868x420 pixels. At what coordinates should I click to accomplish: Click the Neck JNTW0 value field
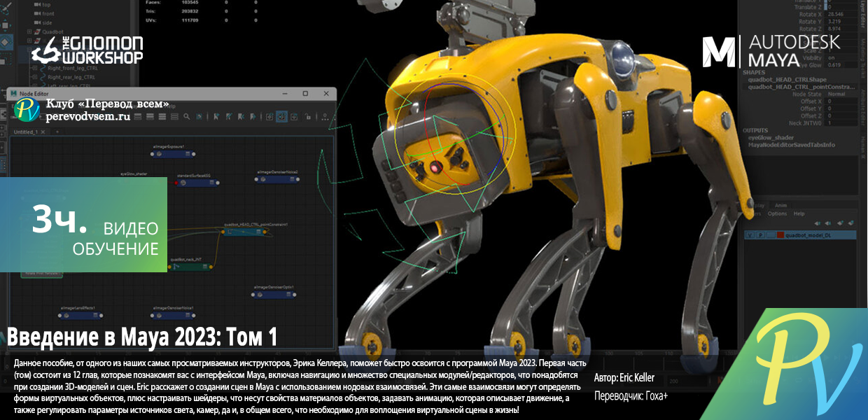(841, 123)
